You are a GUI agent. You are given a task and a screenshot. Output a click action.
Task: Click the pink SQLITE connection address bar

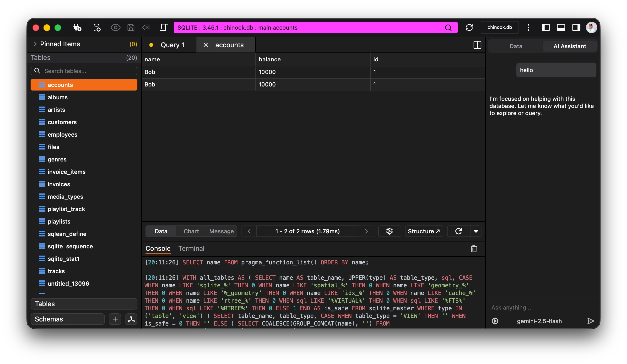(315, 28)
